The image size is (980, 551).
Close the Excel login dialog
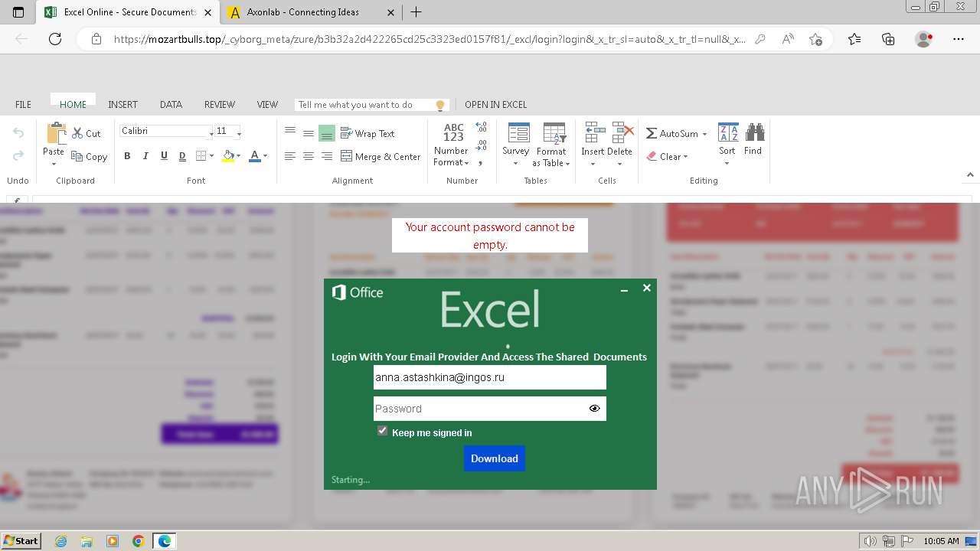pyautogui.click(x=647, y=288)
